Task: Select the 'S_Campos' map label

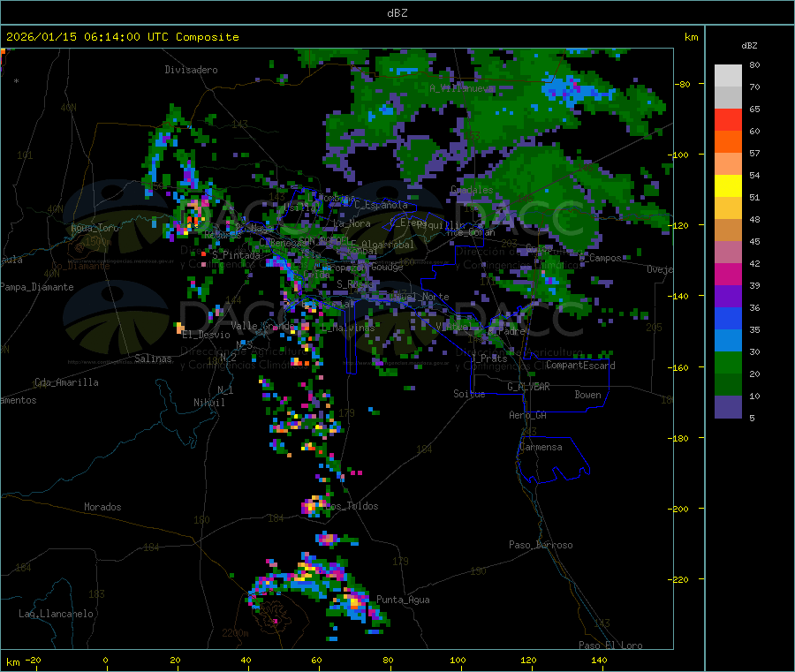Action: click(601, 258)
